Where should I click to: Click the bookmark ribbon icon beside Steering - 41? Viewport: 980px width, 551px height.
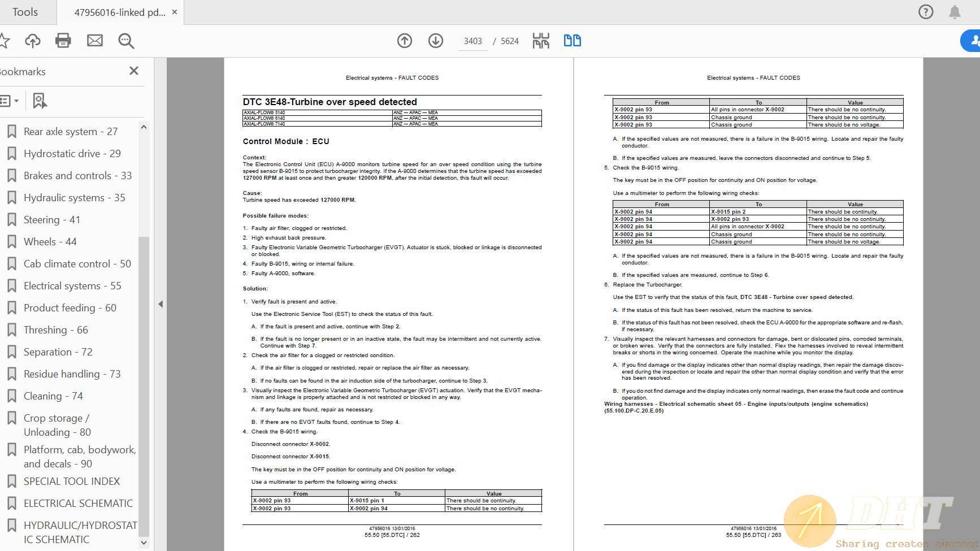(x=11, y=220)
